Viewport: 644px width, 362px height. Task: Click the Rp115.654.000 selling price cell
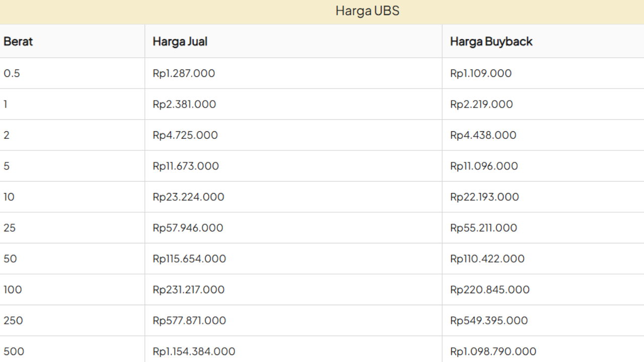coord(189,259)
